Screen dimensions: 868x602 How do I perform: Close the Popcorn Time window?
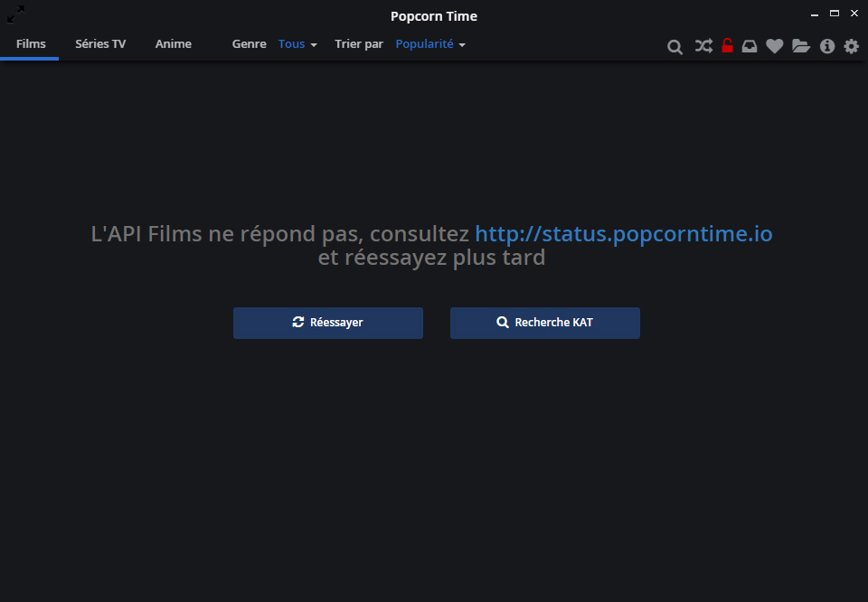854,14
